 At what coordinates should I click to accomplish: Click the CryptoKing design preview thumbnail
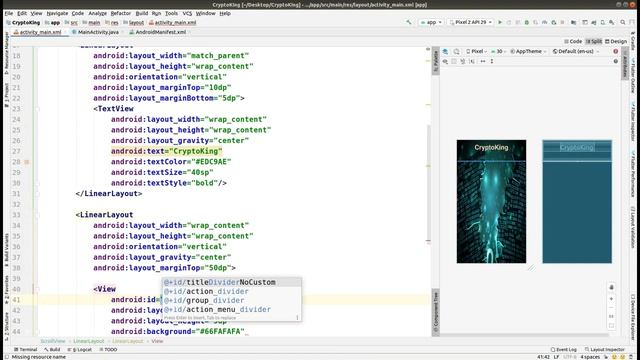[491, 202]
